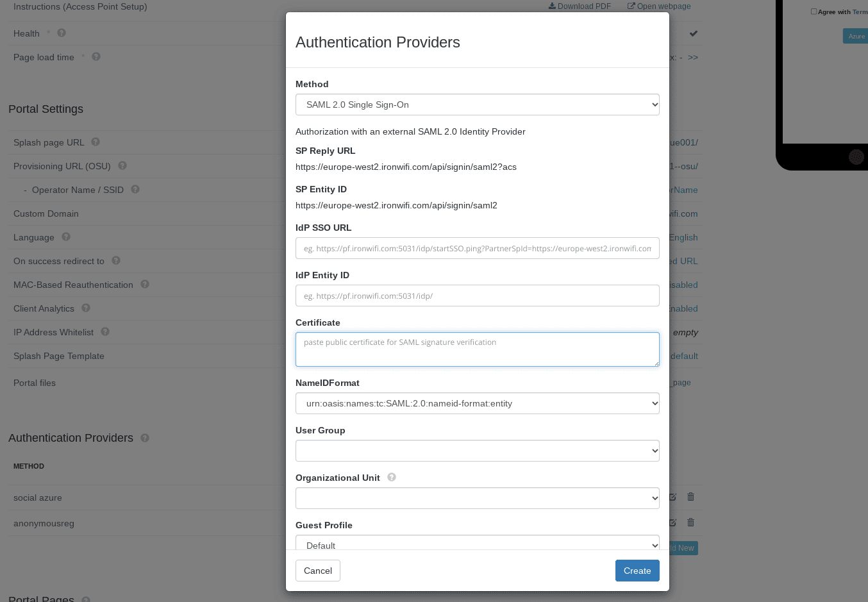
Task: Click the Create button
Action: point(637,571)
